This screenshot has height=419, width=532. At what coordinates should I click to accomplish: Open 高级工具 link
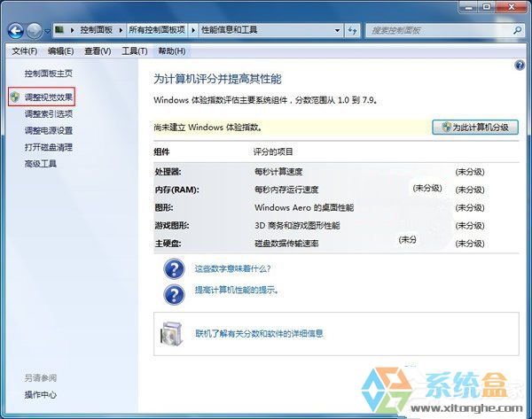(x=41, y=164)
